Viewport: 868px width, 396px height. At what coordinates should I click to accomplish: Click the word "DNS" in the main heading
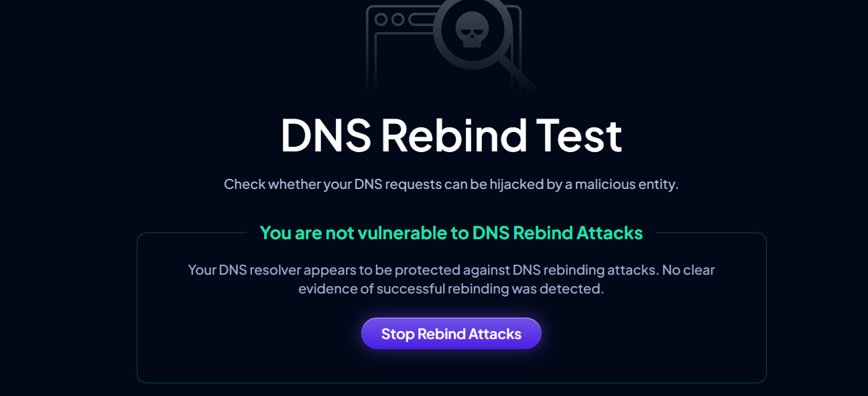(325, 135)
